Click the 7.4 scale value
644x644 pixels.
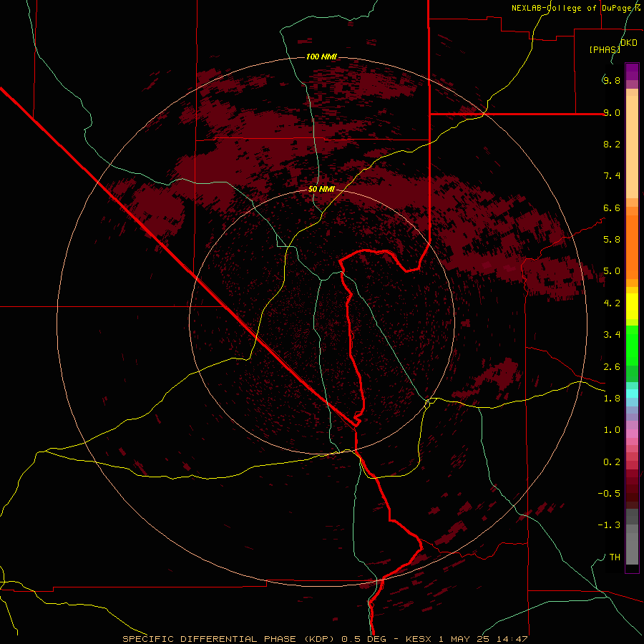[612, 176]
